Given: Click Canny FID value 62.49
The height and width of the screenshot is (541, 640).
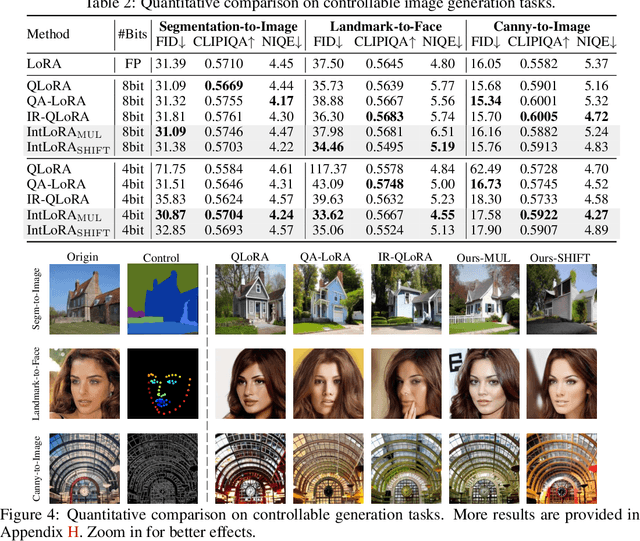Looking at the screenshot, I should [x=486, y=169].
